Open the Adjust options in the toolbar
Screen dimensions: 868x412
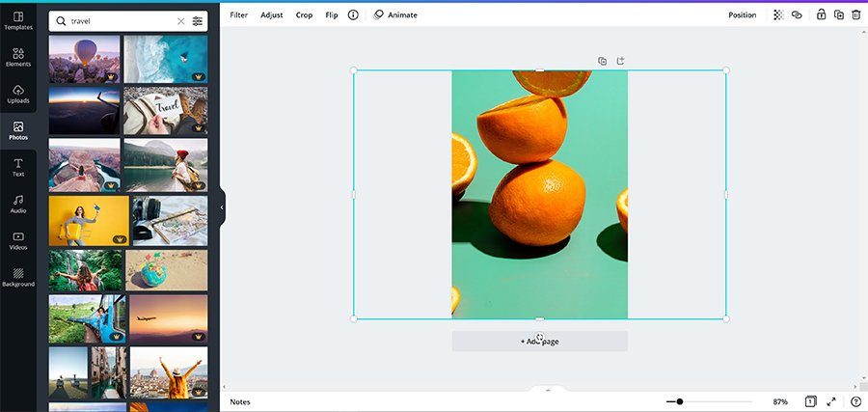click(x=272, y=14)
